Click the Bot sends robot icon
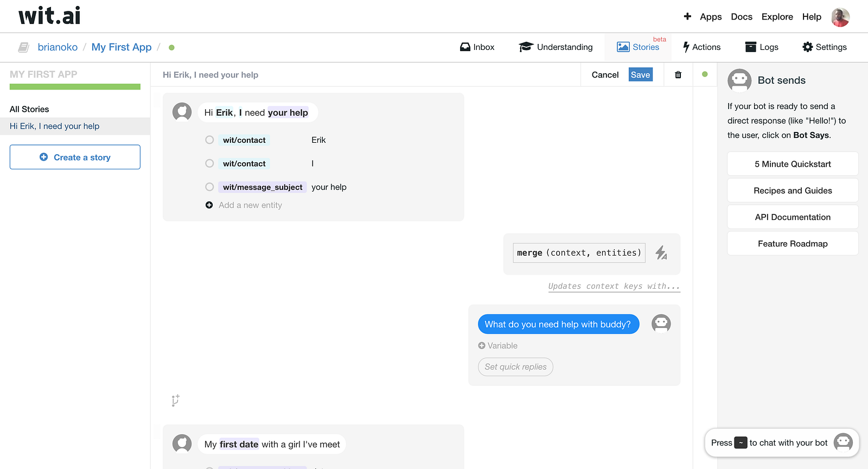The width and height of the screenshot is (868, 469). pos(739,80)
